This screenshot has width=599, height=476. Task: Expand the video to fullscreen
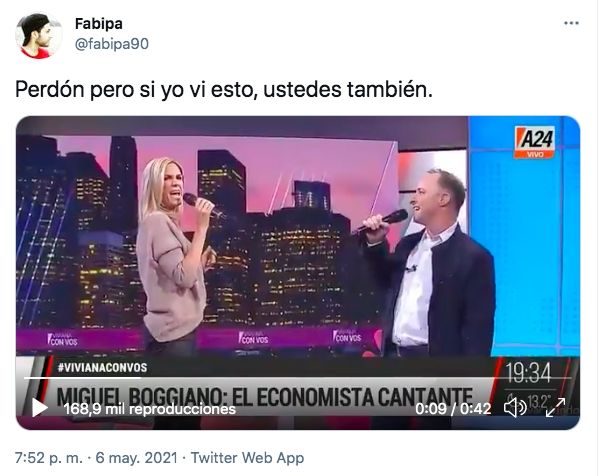pyautogui.click(x=555, y=407)
